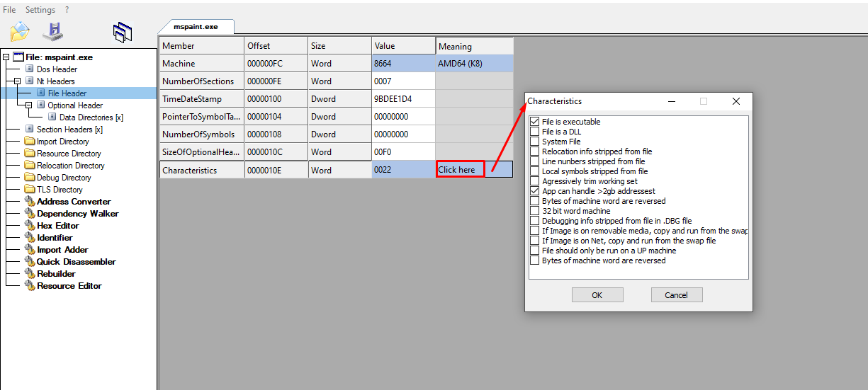Screen dimensions: 868x390
Task: Launch the Import Adder tool icon
Action: pyautogui.click(x=30, y=250)
